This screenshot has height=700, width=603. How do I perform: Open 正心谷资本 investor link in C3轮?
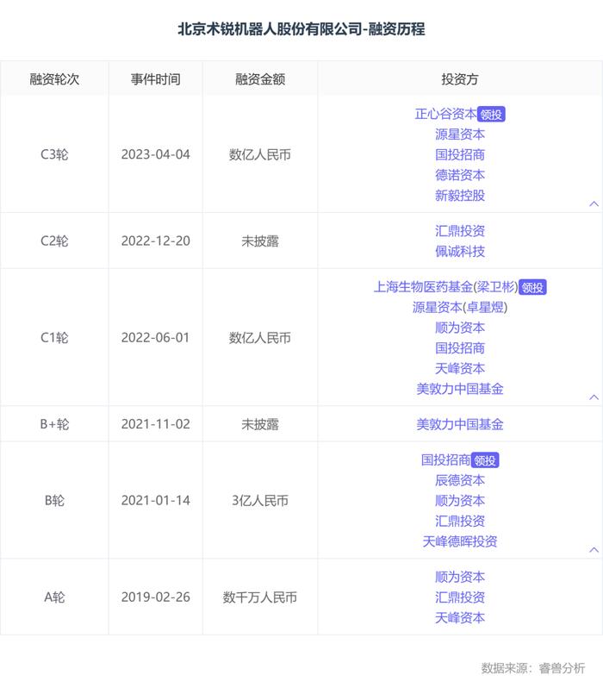tap(445, 115)
